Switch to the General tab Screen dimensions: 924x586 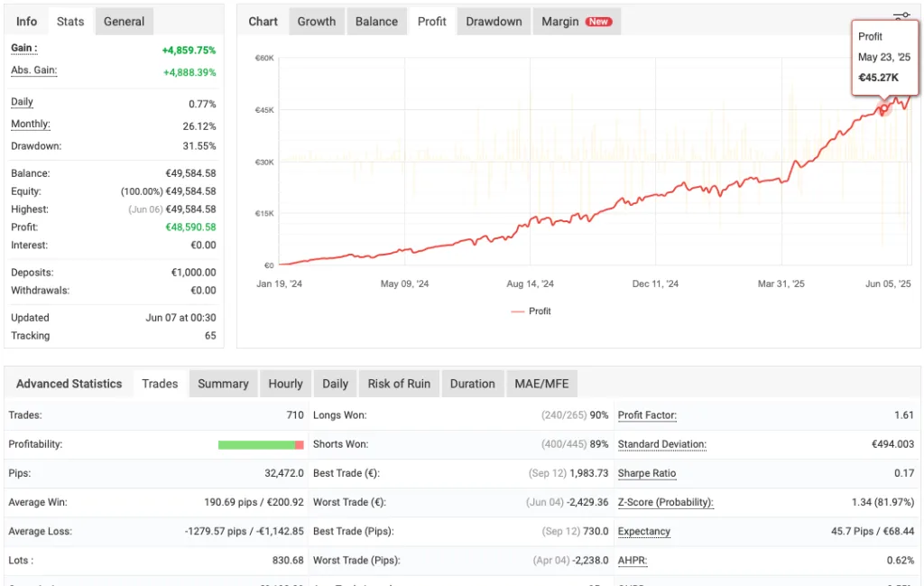point(124,21)
